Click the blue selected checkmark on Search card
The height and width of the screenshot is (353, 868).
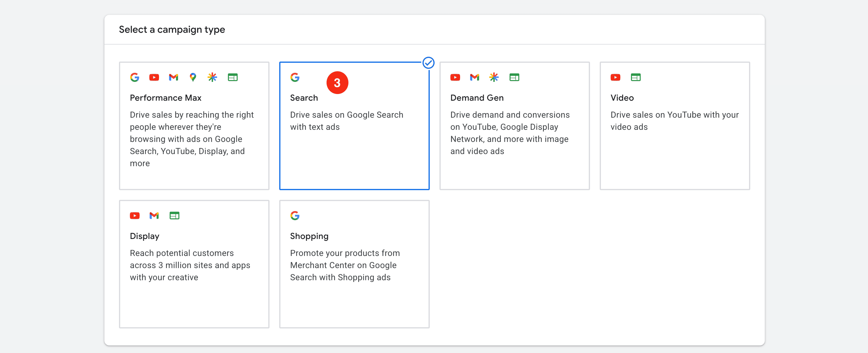click(428, 63)
